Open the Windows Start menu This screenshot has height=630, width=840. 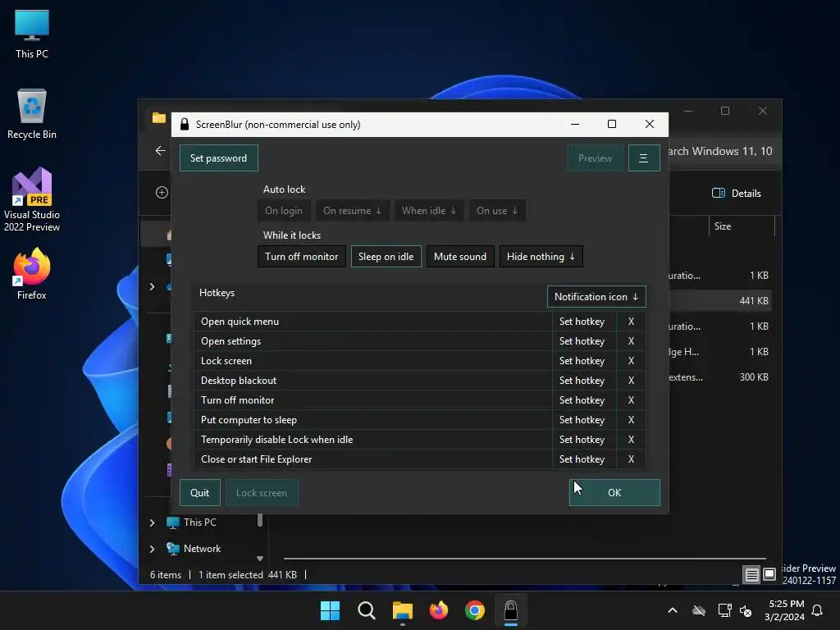(x=330, y=610)
